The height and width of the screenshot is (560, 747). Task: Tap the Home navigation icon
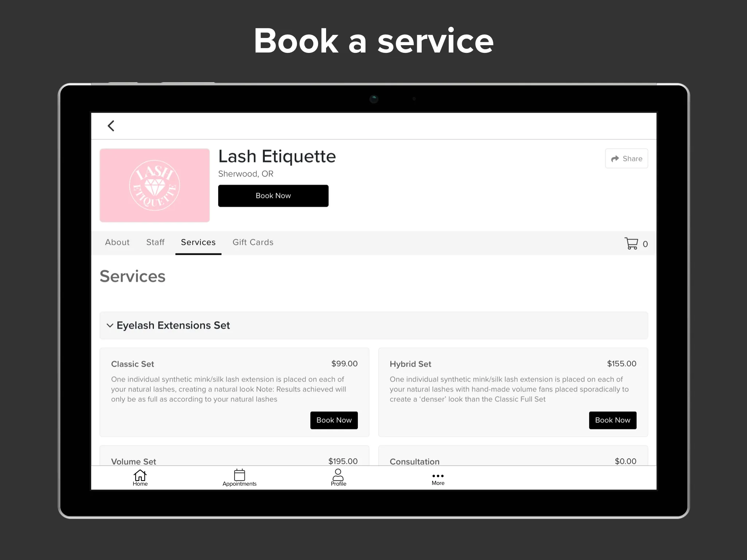pos(140,477)
